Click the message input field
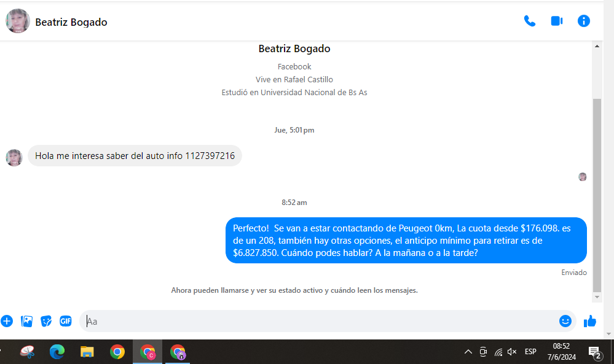614x364 pixels. tap(320, 321)
